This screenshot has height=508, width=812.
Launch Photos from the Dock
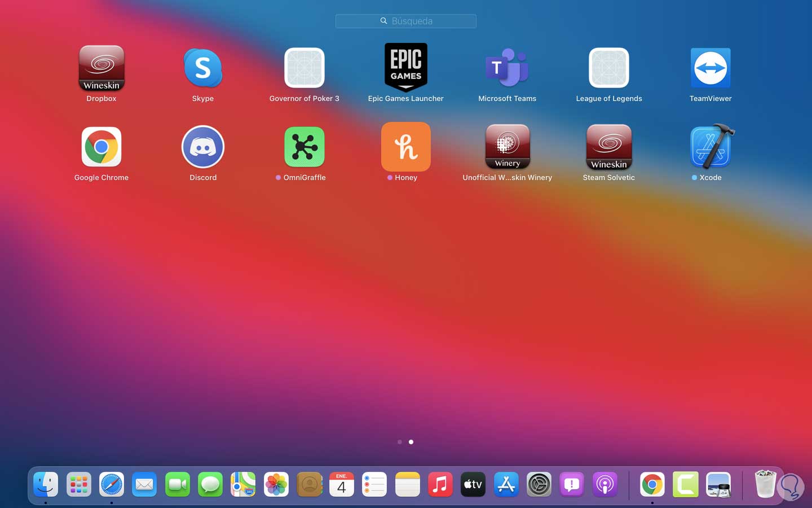[276, 484]
